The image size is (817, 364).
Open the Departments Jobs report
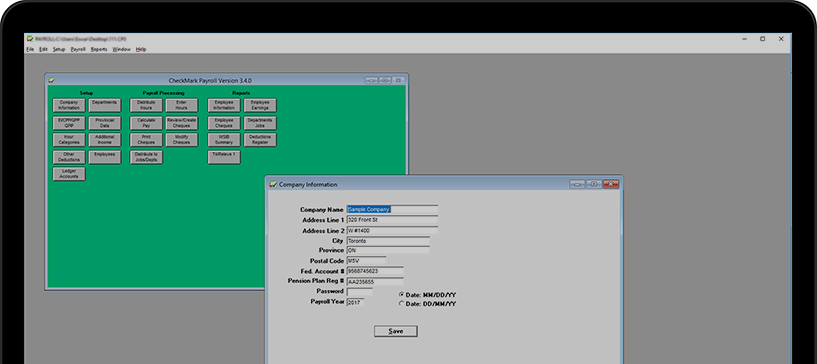pyautogui.click(x=260, y=123)
